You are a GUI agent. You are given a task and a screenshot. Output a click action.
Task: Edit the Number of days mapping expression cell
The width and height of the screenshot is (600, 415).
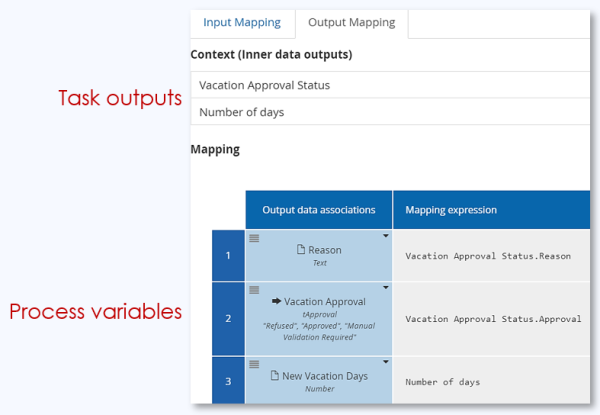point(442,382)
